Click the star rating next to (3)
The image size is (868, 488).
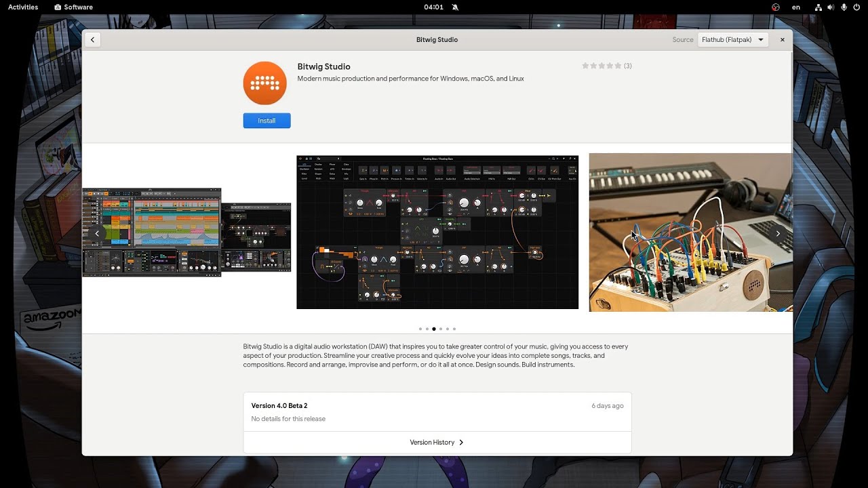coord(601,66)
